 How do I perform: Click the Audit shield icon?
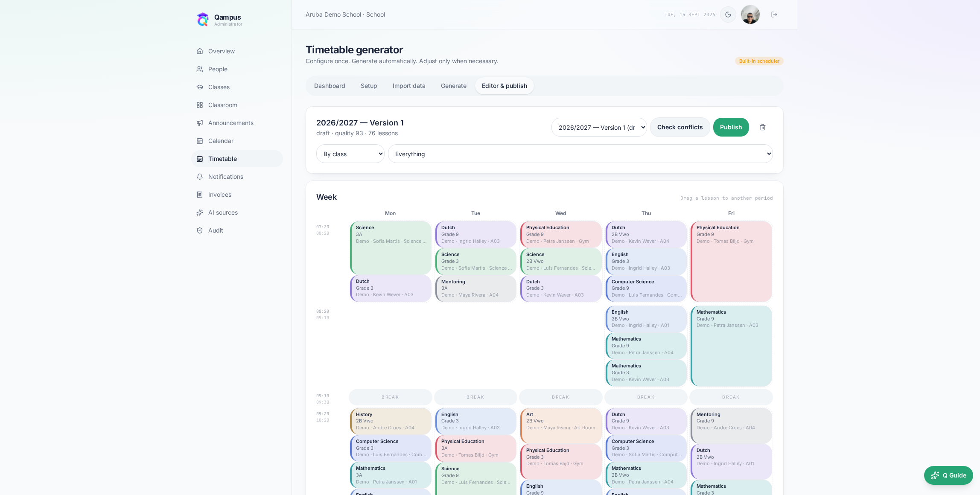tap(200, 230)
